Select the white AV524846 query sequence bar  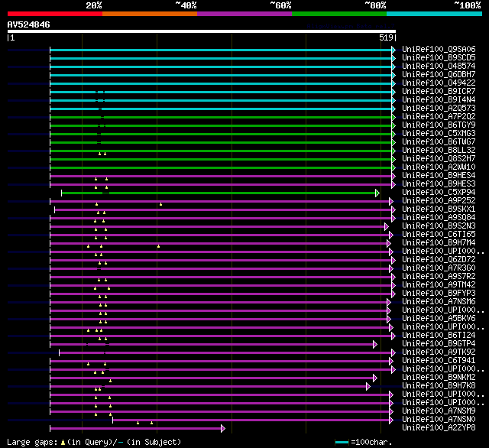pos(202,31)
